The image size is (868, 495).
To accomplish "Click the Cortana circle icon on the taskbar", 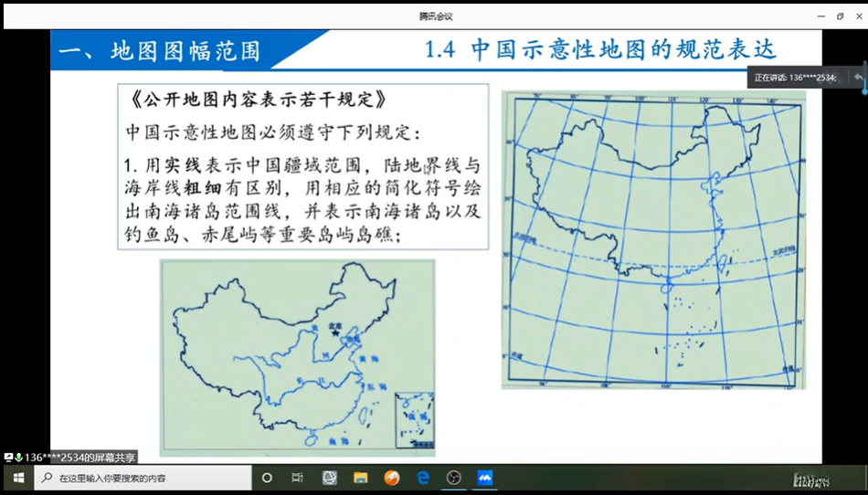I will point(267,478).
